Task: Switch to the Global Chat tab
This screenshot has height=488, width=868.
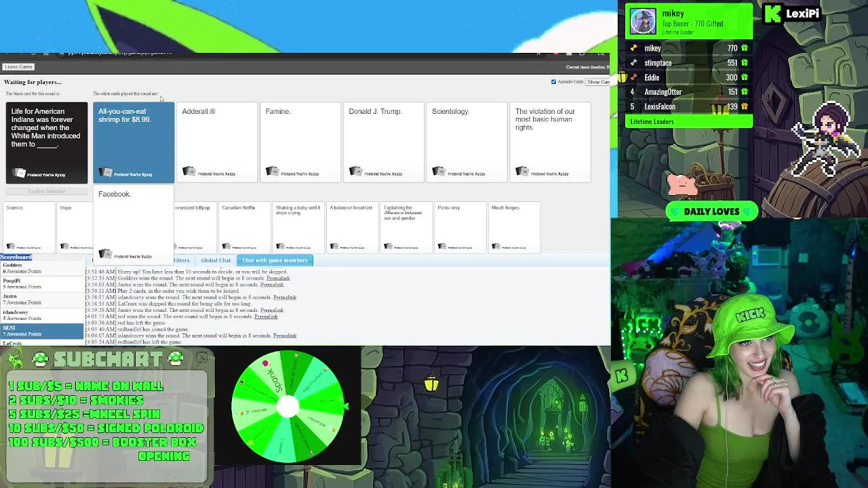Action: point(216,260)
